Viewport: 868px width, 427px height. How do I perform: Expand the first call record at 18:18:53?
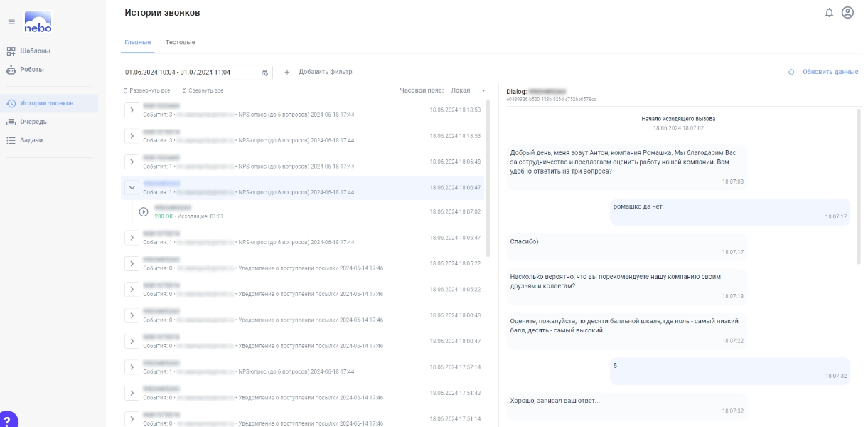pos(131,110)
